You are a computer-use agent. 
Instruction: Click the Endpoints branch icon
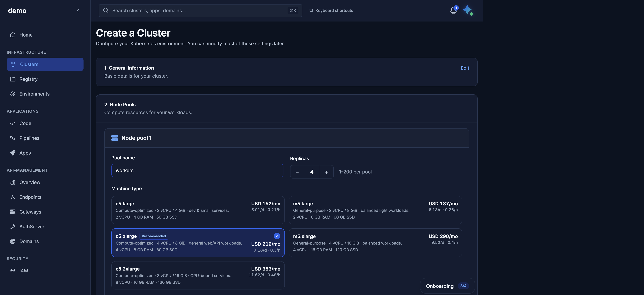click(x=13, y=197)
